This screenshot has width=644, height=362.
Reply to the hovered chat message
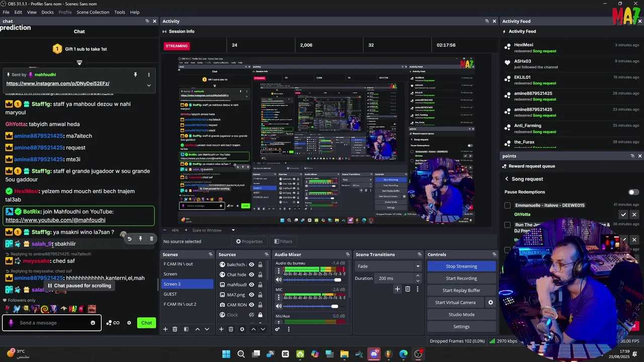(129, 239)
